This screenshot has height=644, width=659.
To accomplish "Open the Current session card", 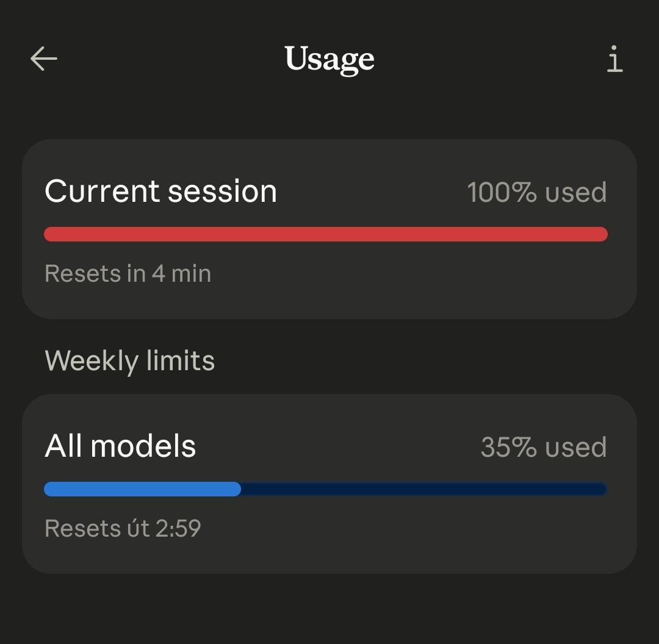I will (329, 229).
